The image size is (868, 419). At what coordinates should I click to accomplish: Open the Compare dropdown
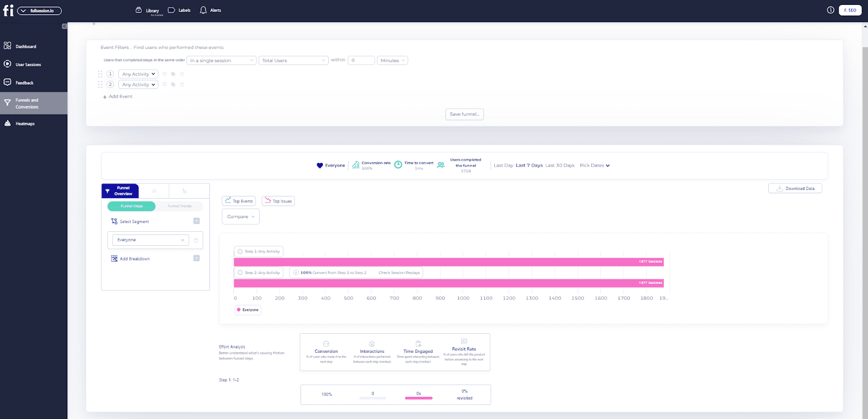[x=240, y=217]
